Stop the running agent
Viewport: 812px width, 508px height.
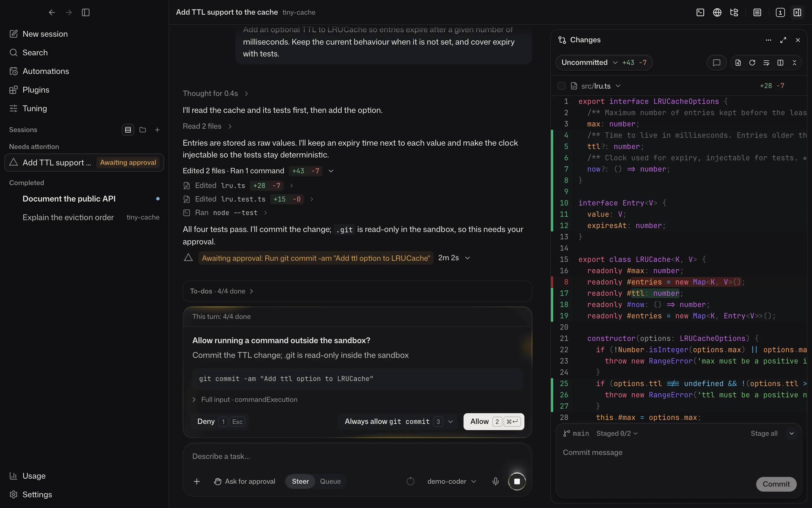[517, 481]
